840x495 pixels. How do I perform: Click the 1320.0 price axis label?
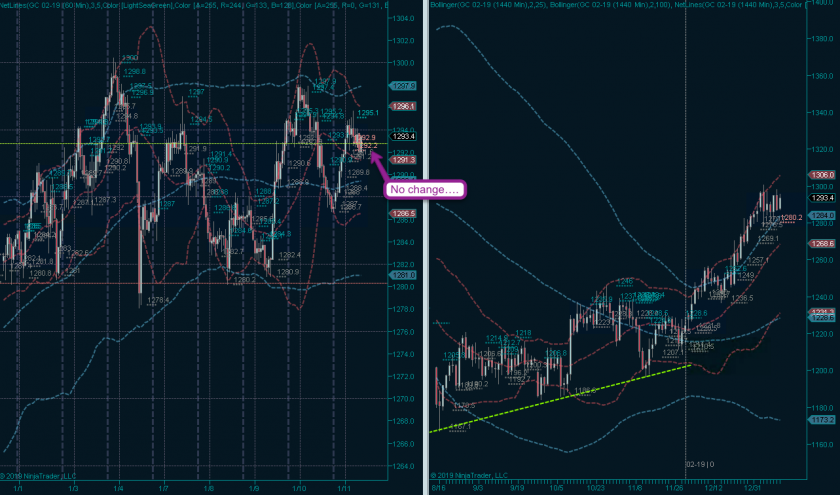[x=823, y=149]
